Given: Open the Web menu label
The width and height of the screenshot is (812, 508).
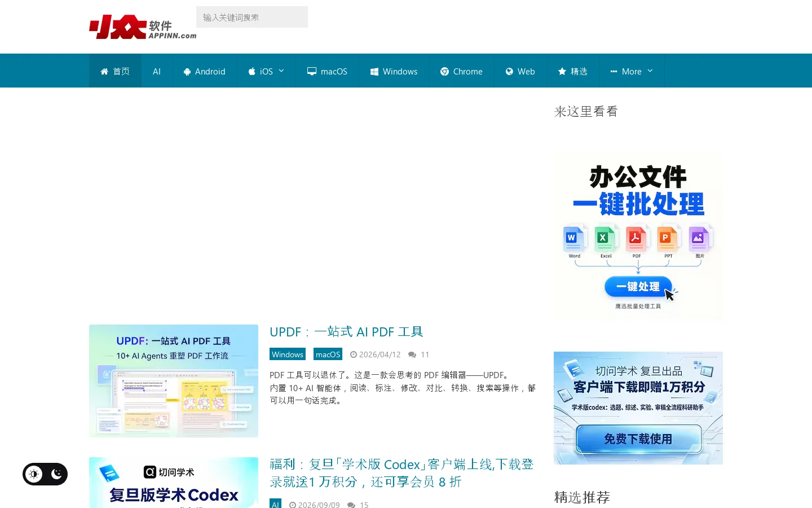Looking at the screenshot, I should pyautogui.click(x=526, y=72).
